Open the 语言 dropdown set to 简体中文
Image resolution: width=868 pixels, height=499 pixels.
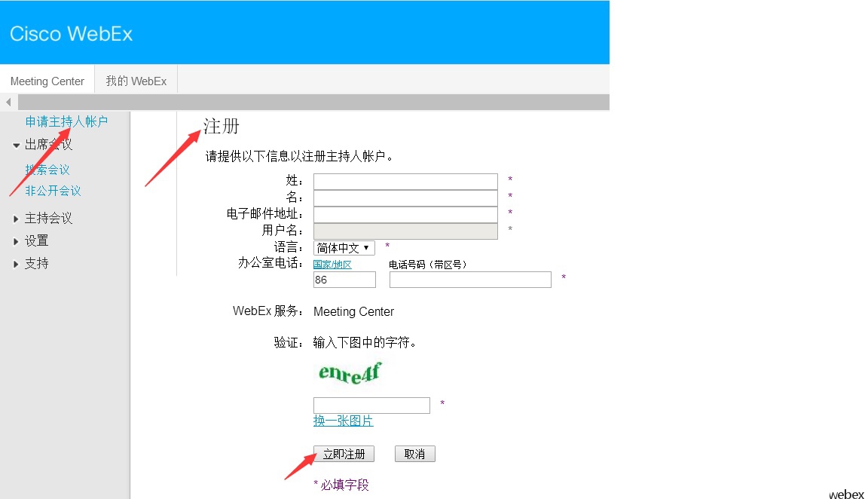point(344,247)
